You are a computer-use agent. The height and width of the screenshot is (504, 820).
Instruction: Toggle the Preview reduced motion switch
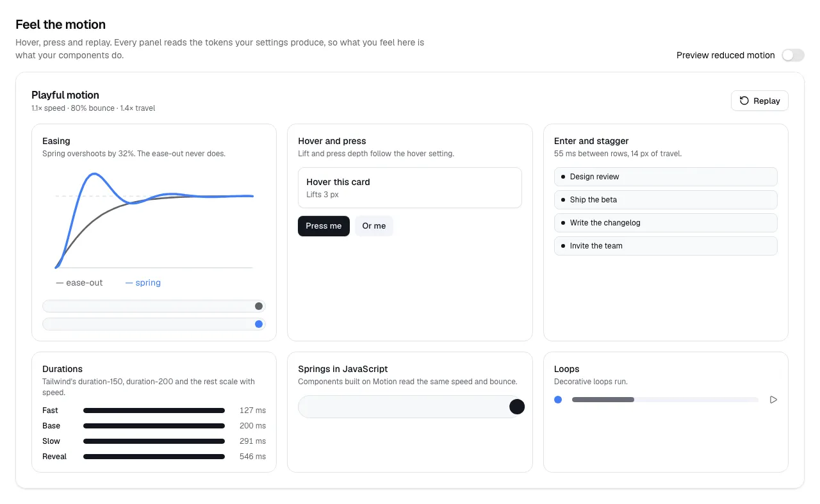pos(793,55)
